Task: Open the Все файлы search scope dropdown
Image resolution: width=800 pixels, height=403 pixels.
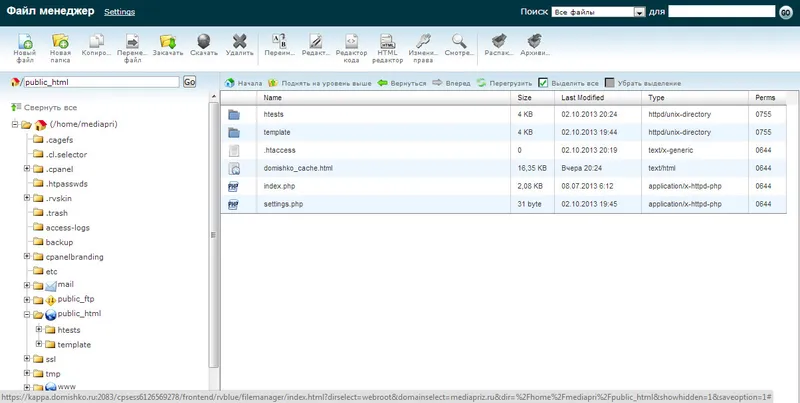Action: tap(598, 12)
